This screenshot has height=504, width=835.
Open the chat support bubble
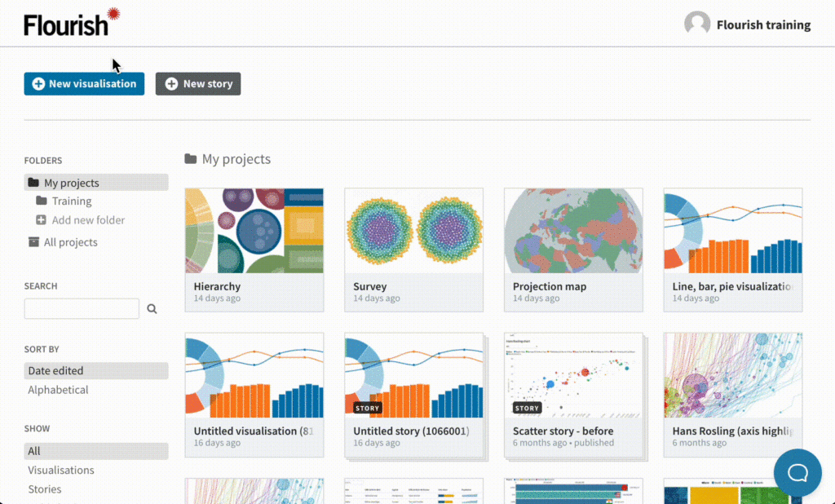(797, 472)
